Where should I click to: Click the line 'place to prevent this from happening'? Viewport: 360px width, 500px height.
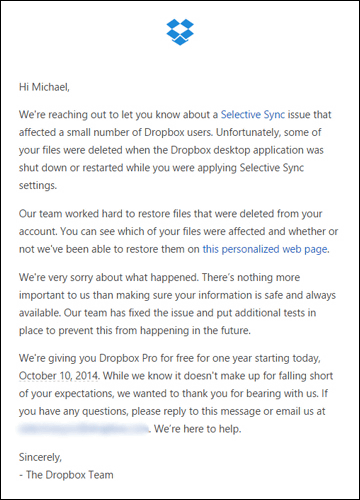(135, 330)
